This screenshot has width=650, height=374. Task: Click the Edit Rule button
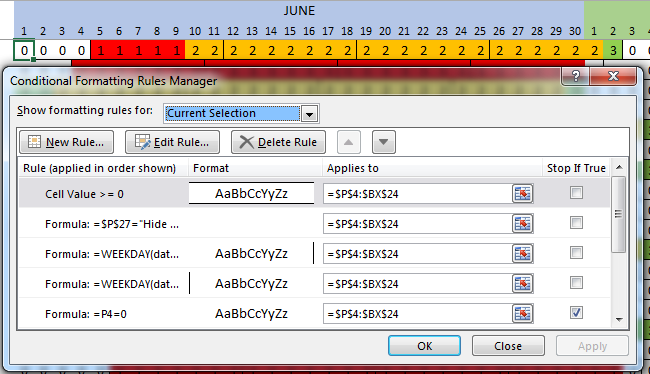(172, 142)
